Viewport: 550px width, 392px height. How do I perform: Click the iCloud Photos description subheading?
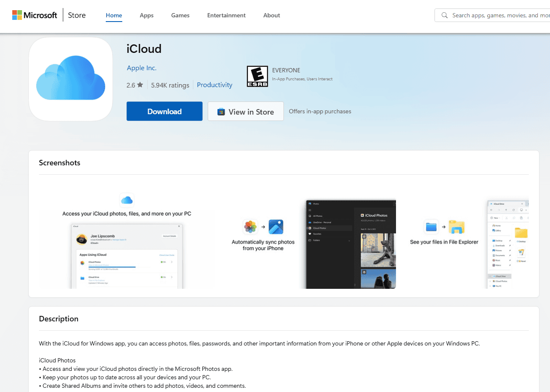(57, 360)
